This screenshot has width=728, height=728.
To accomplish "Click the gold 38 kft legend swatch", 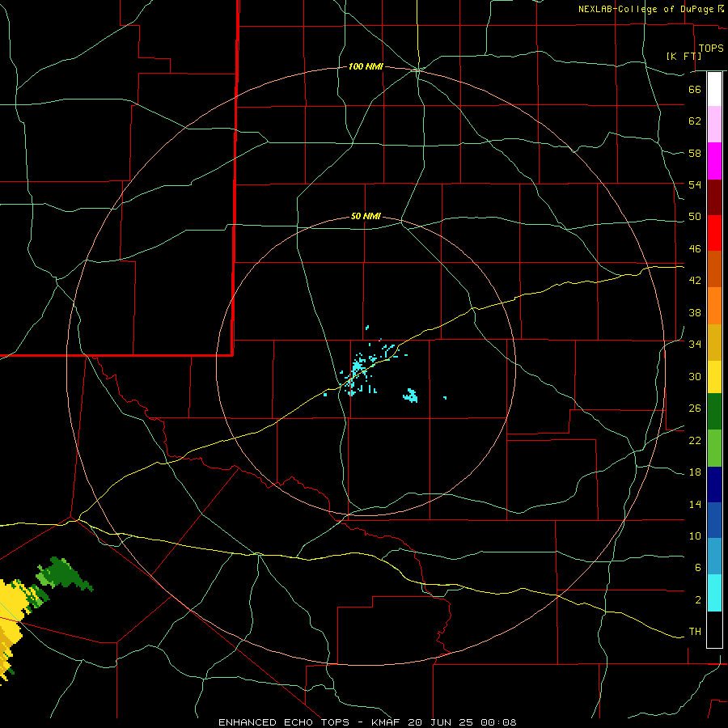I will (x=714, y=342).
